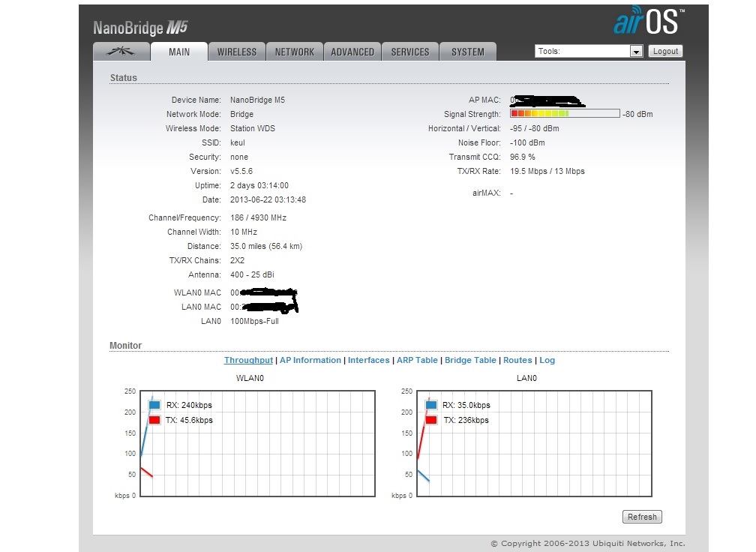Click the Logout button
The width and height of the screenshot is (756, 552).
click(x=665, y=51)
